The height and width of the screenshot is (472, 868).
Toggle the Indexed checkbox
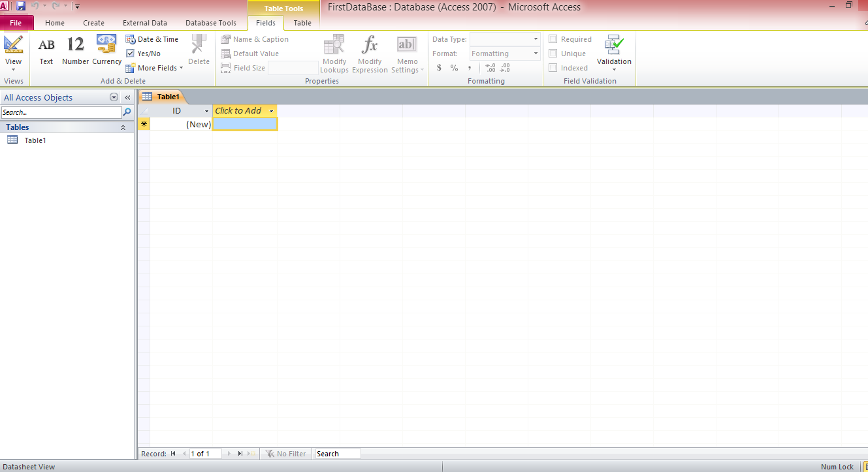[552, 67]
